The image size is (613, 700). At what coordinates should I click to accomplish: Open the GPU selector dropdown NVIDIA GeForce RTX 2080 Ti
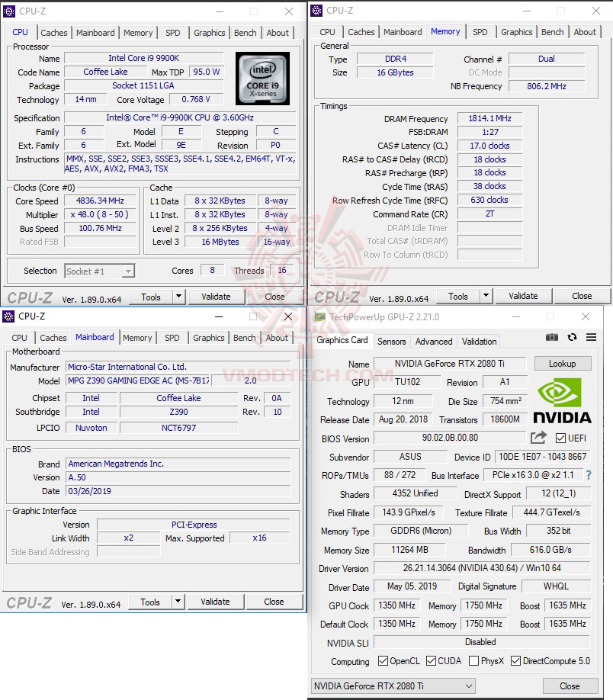coord(393,686)
